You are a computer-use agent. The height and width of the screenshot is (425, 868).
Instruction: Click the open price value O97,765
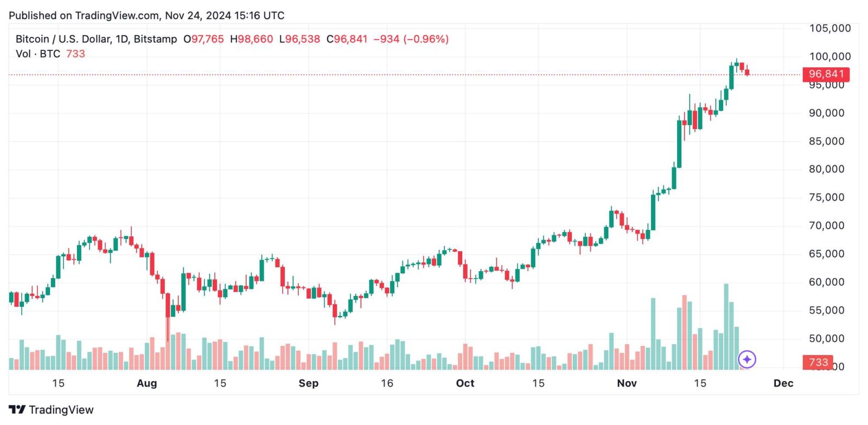(203, 39)
